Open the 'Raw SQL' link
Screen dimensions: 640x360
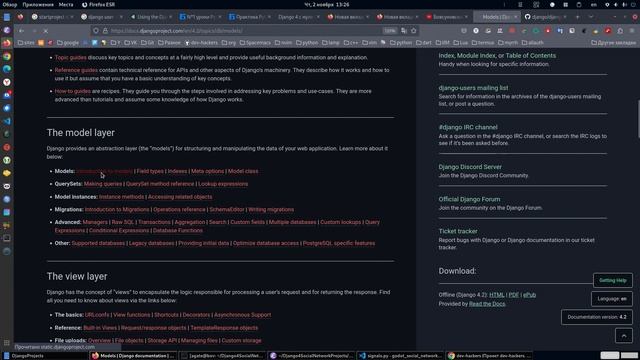point(122,222)
